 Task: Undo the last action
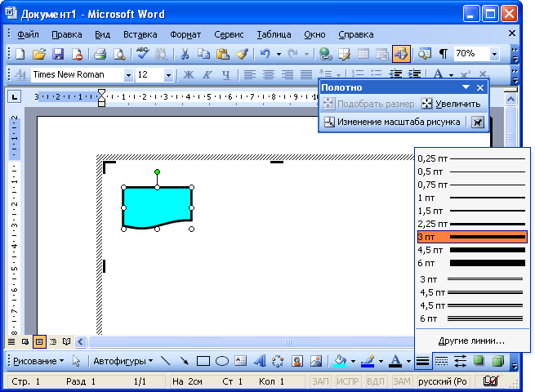265,54
